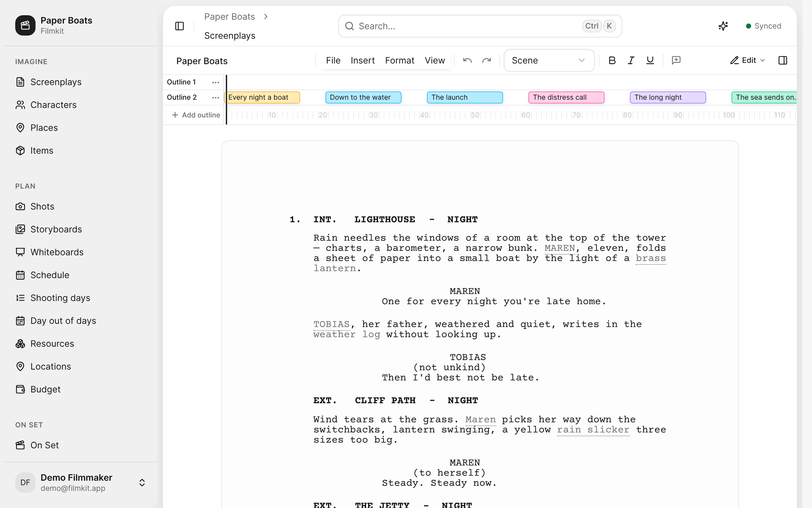Expand the Demo Filmmaker account switcher
This screenshot has height=508, width=812.
[x=81, y=483]
